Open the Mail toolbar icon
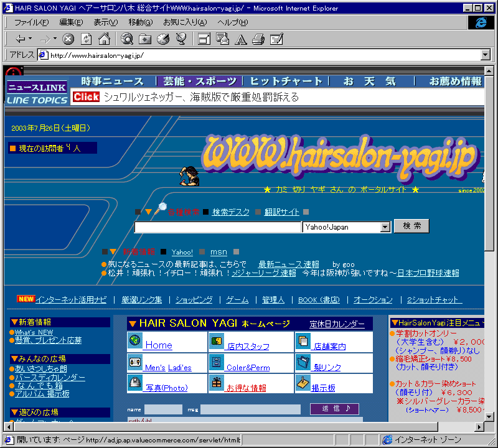The height and width of the screenshot is (448, 498). tap(222, 39)
